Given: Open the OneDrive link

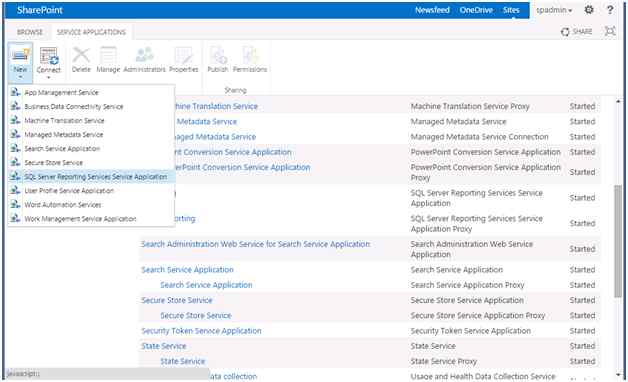Looking at the screenshot, I should pos(476,10).
